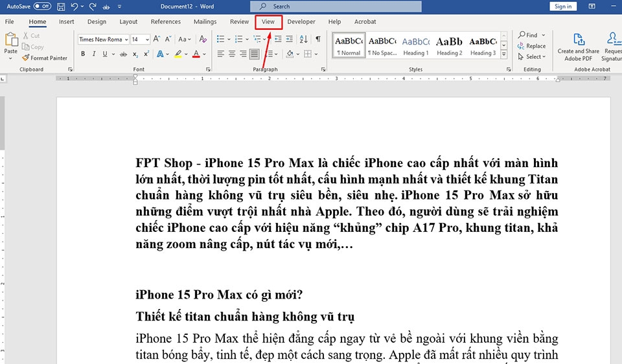Image resolution: width=622 pixels, height=364 pixels.
Task: Switch to the Design tab
Action: point(97,22)
